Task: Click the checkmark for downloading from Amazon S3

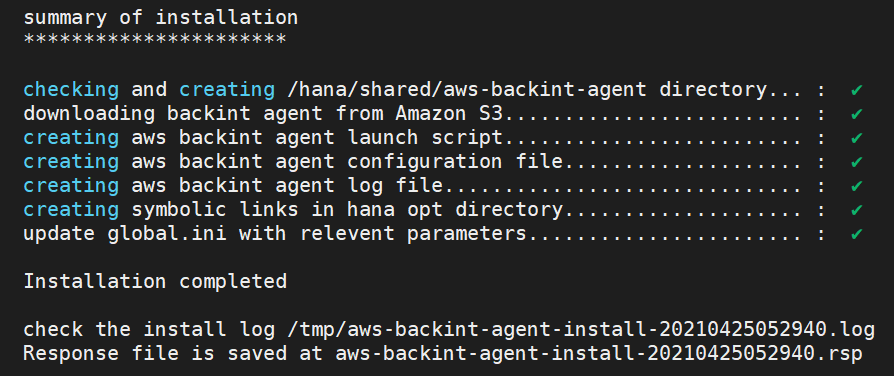Action: click(x=856, y=114)
